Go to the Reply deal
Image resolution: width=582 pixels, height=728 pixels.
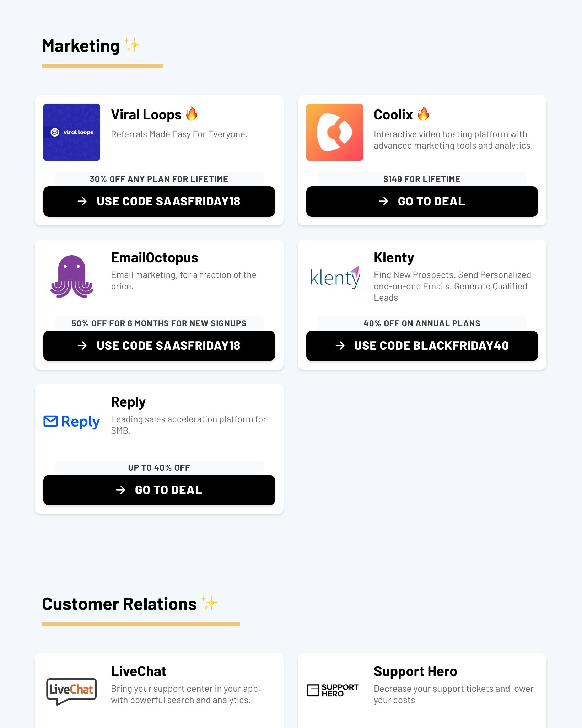click(x=159, y=490)
